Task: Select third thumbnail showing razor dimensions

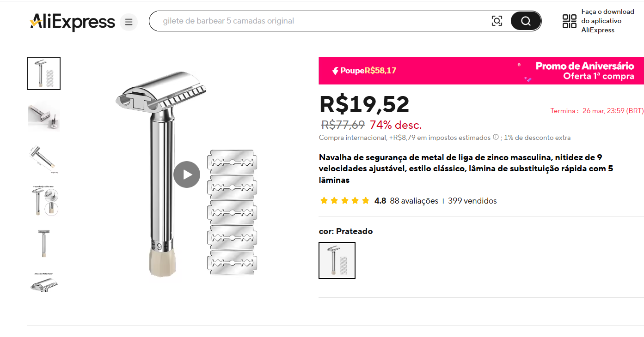Action: 44,158
